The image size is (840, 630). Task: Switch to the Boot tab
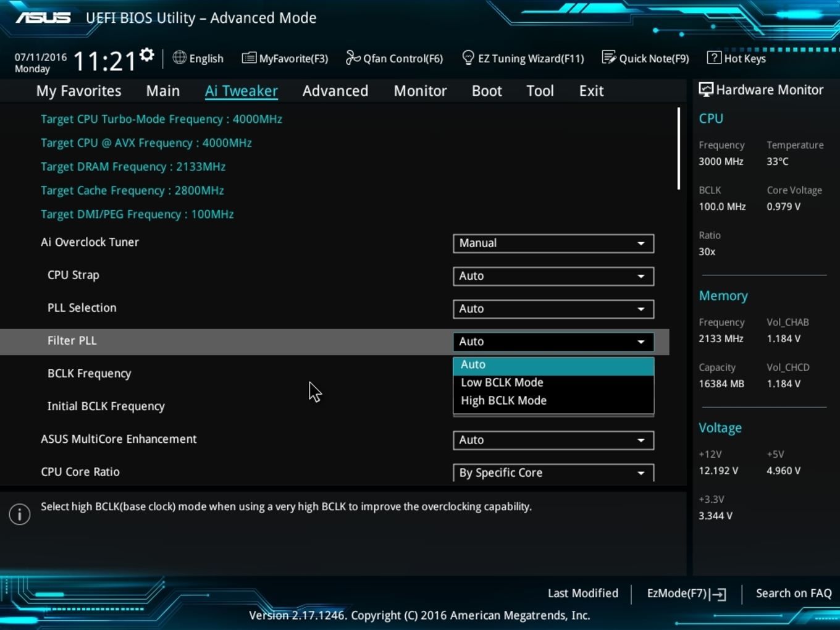click(487, 91)
